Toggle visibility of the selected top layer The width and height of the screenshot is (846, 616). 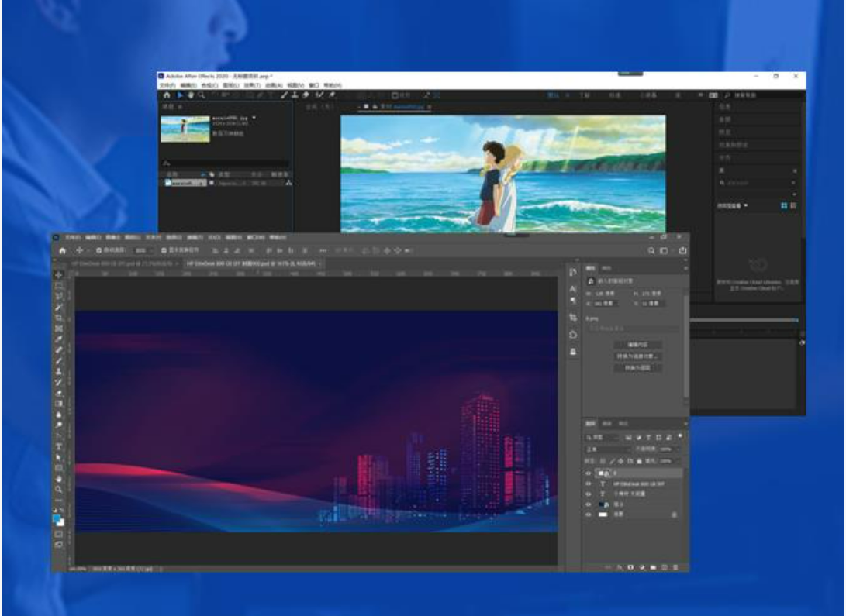pyautogui.click(x=589, y=473)
